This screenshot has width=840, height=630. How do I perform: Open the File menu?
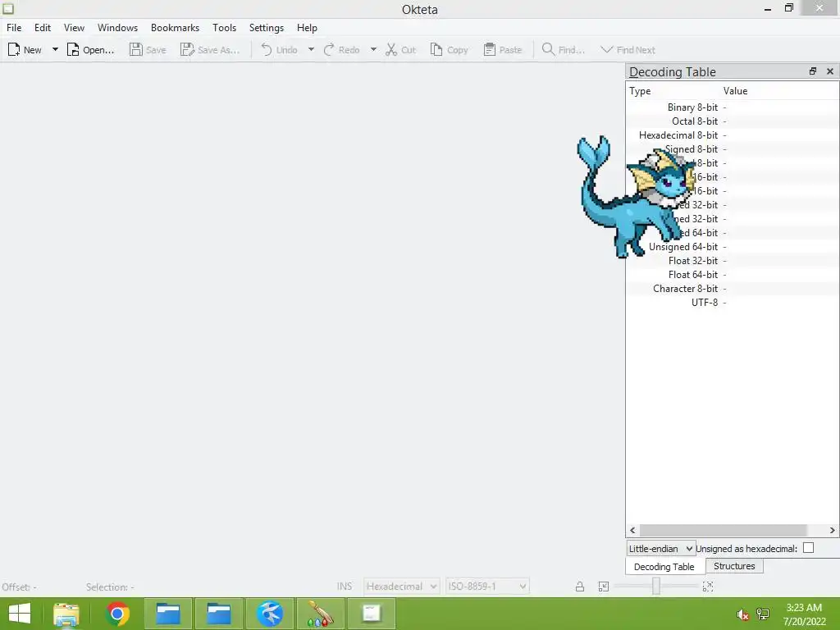point(14,28)
